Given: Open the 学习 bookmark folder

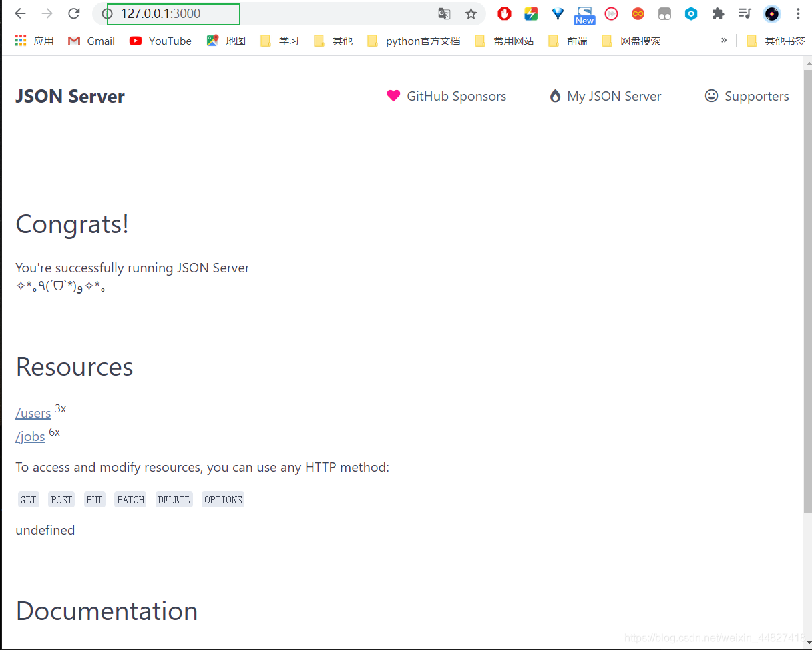Looking at the screenshot, I should click(280, 41).
